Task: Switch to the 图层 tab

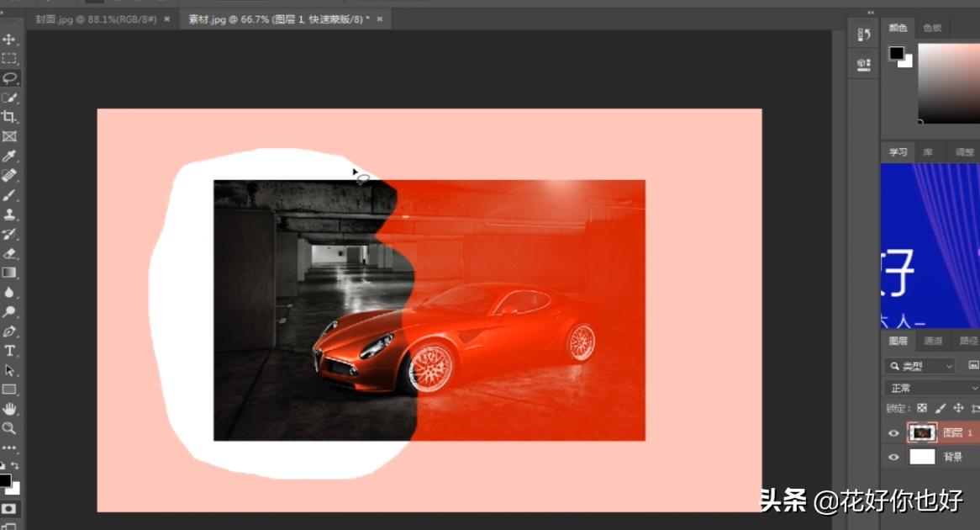Action: (x=898, y=341)
